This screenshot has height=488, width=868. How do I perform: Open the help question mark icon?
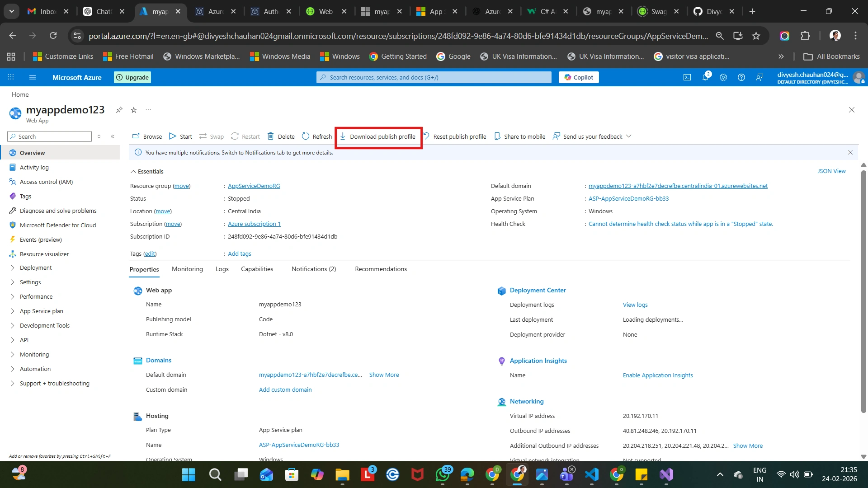coord(741,77)
